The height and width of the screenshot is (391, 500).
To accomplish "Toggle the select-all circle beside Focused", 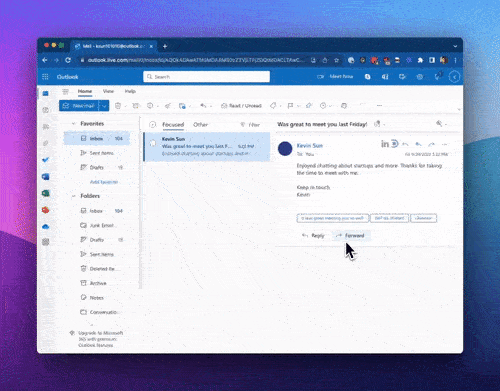I will click(153, 125).
